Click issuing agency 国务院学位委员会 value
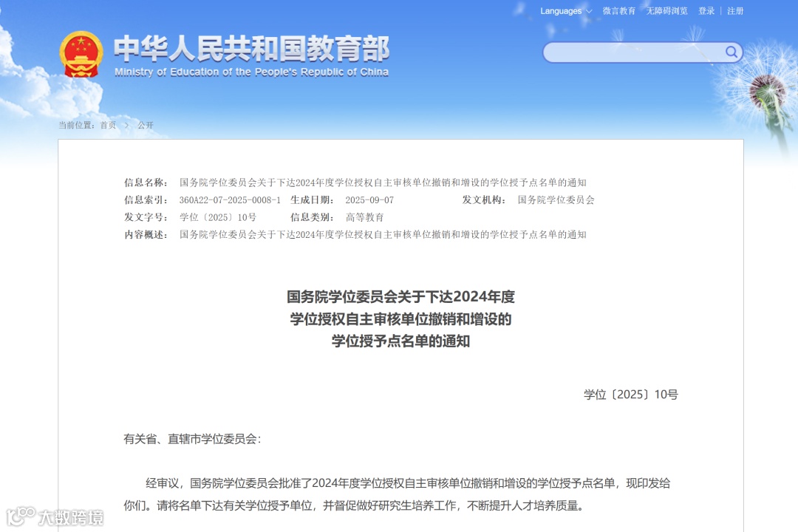The height and width of the screenshot is (532, 798). 556,200
